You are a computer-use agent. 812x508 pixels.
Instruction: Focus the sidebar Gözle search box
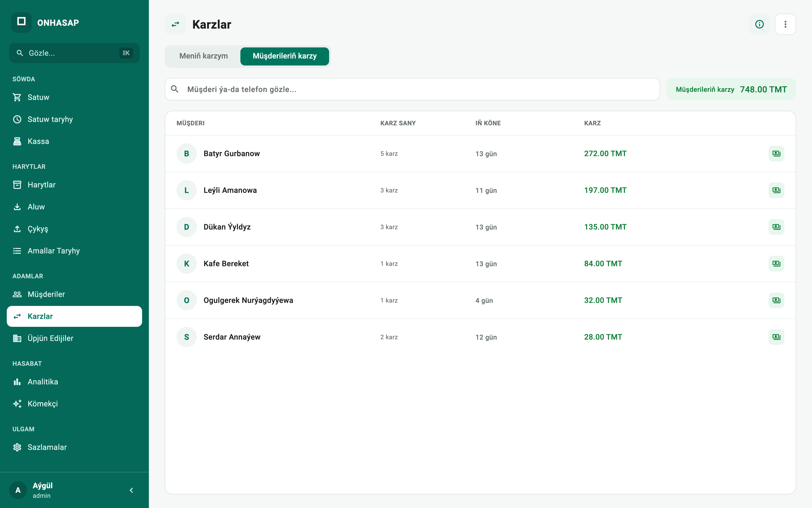(x=74, y=53)
